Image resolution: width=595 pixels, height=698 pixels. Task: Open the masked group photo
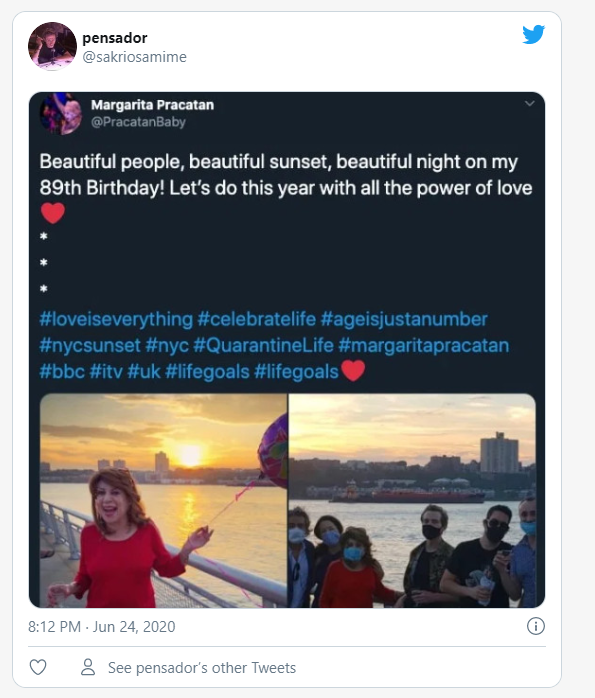pyautogui.click(x=412, y=500)
